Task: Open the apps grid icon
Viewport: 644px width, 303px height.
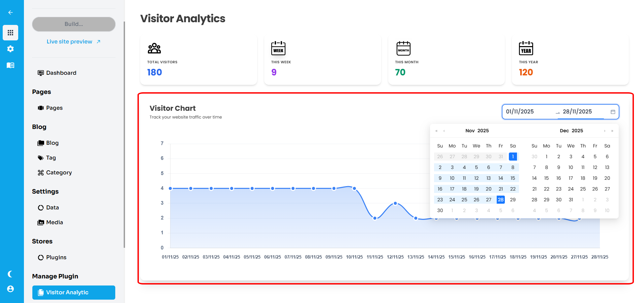Action: tap(10, 33)
